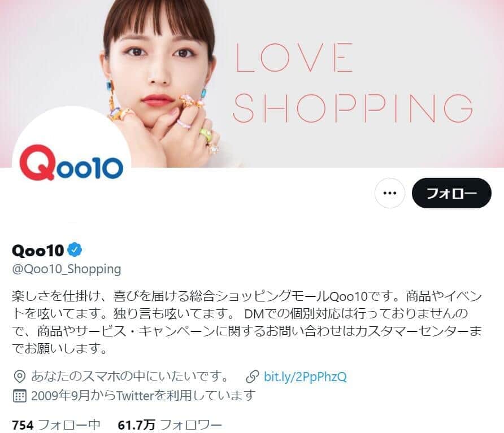This screenshot has width=504, height=433.
Task: View the 754 フォロー中 following list
Action: point(56,425)
